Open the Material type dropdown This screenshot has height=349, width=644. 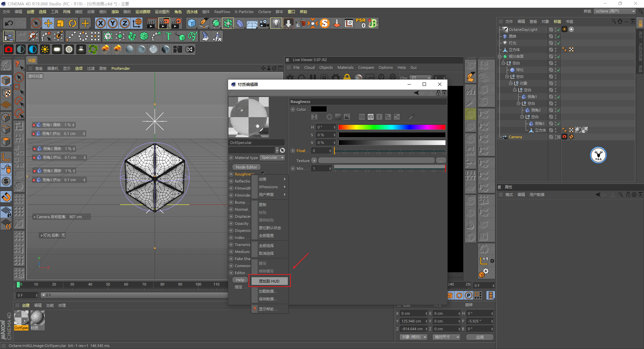coord(273,158)
